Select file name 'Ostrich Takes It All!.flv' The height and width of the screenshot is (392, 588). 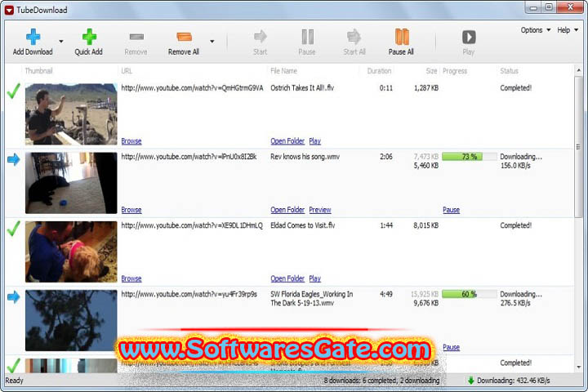click(x=302, y=88)
